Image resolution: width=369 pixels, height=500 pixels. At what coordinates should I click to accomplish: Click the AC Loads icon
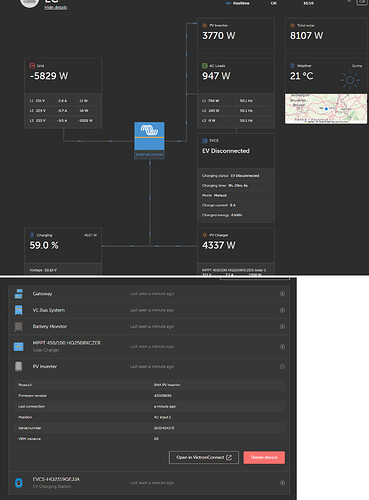coord(205,66)
